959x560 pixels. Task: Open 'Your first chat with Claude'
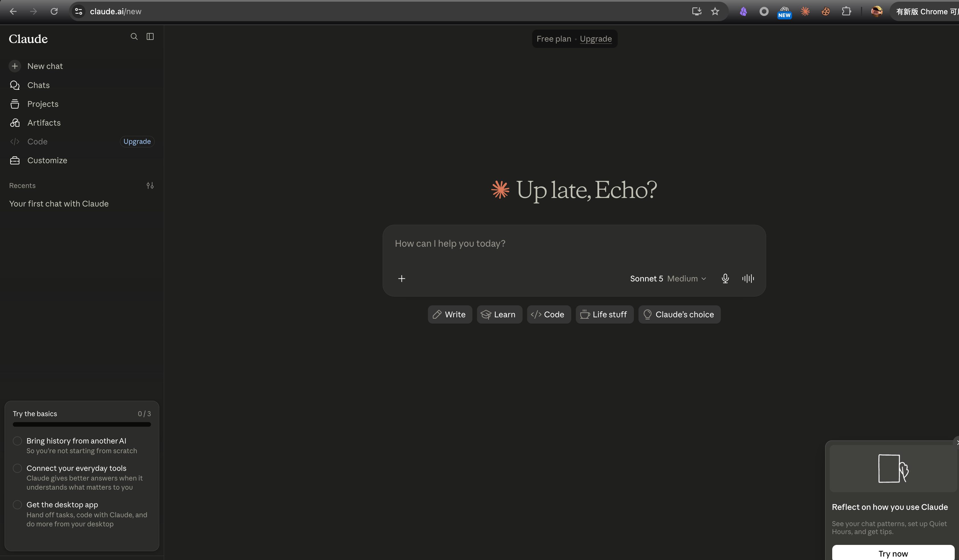coord(59,204)
